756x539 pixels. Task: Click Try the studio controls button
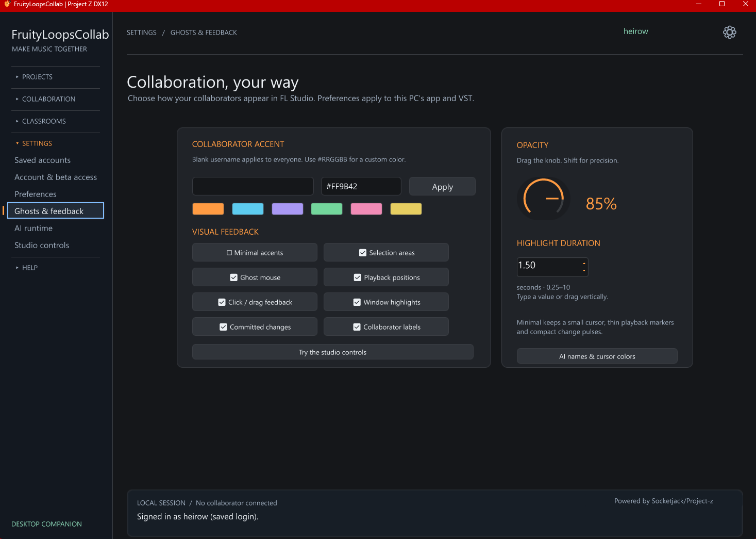(x=333, y=352)
